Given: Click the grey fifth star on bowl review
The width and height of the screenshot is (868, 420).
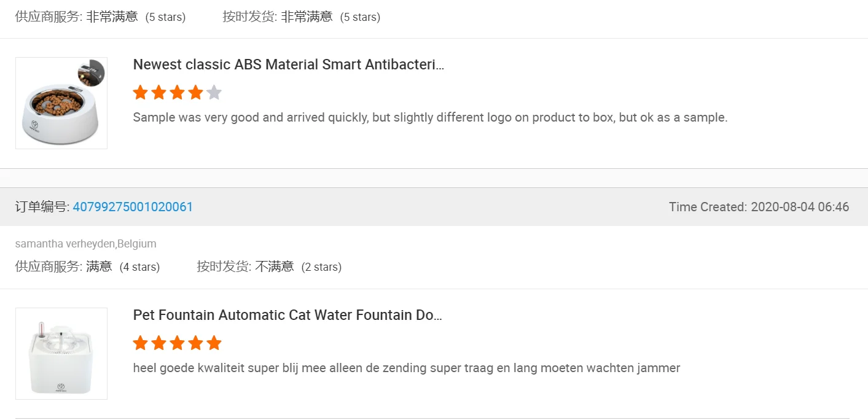Looking at the screenshot, I should pyautogui.click(x=214, y=93).
